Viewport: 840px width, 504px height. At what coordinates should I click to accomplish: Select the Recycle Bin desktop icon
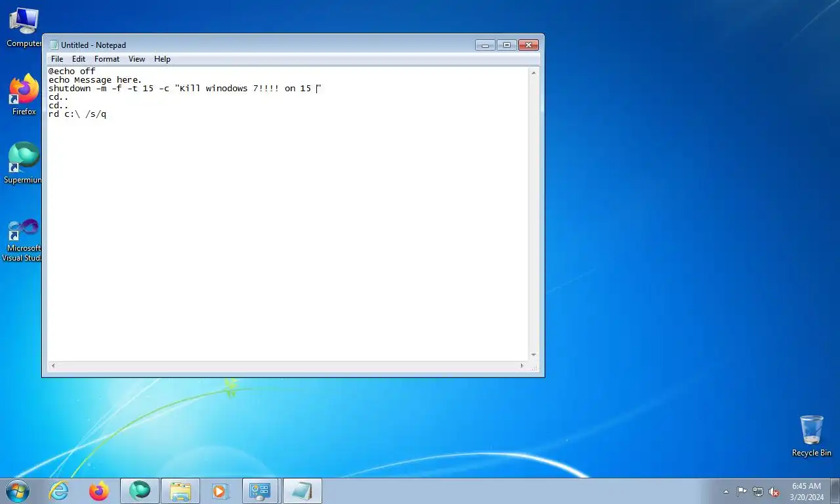click(x=812, y=436)
